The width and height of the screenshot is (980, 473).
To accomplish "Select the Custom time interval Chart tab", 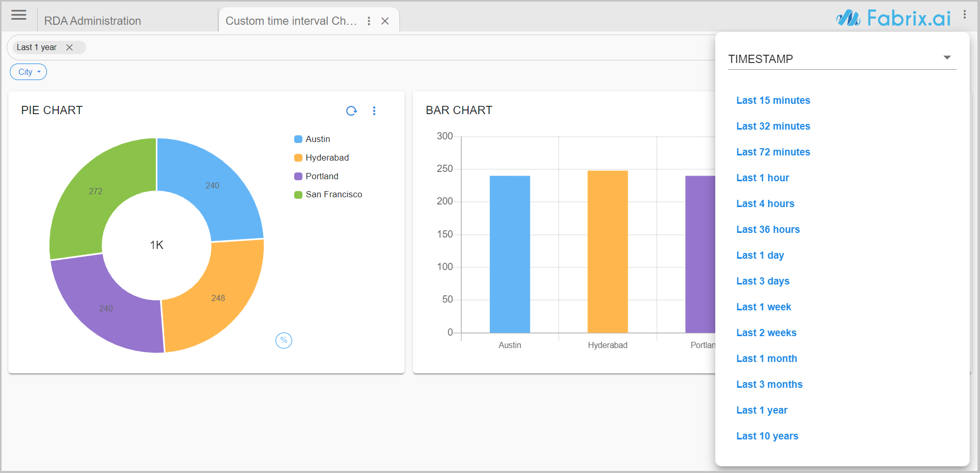I will point(292,21).
